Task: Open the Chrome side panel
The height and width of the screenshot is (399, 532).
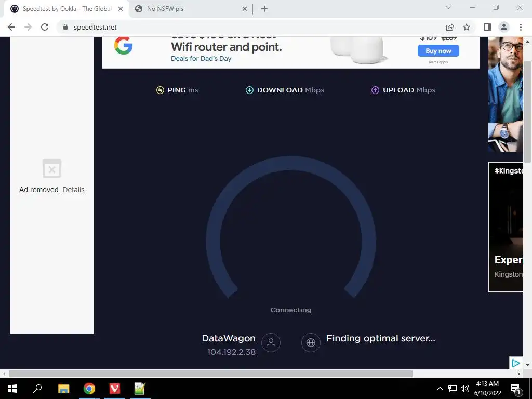Action: pyautogui.click(x=487, y=27)
